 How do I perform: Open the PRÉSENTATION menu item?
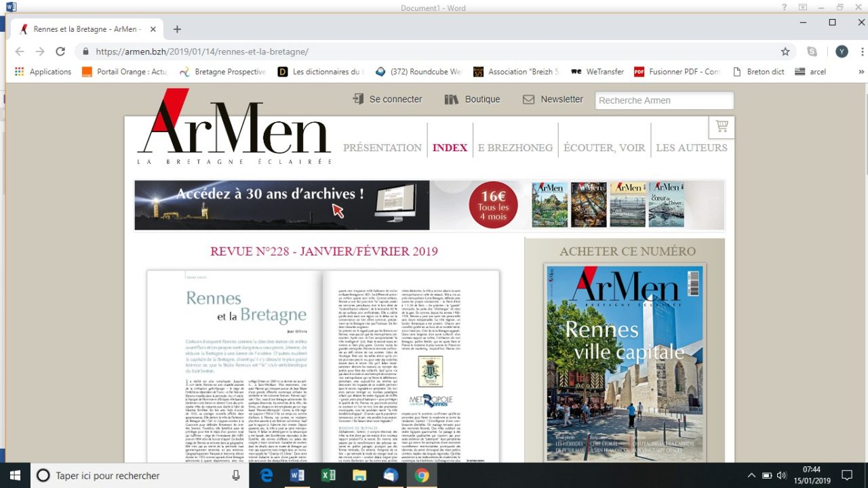point(382,148)
